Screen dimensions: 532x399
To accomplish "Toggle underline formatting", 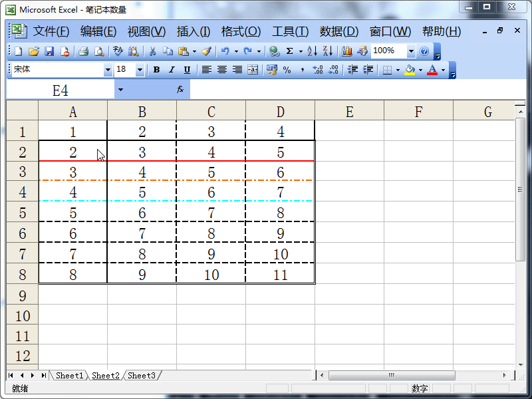I will (187, 70).
